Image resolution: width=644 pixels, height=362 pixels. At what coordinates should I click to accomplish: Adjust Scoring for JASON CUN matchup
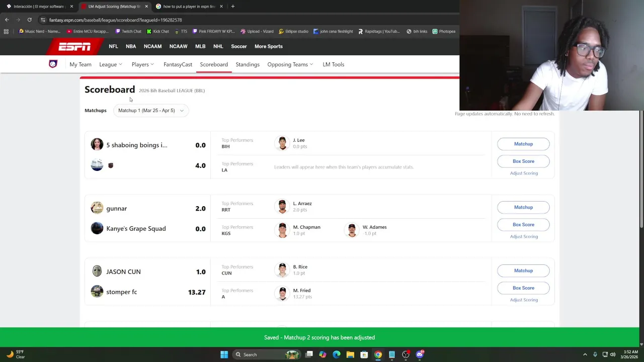[x=524, y=300]
